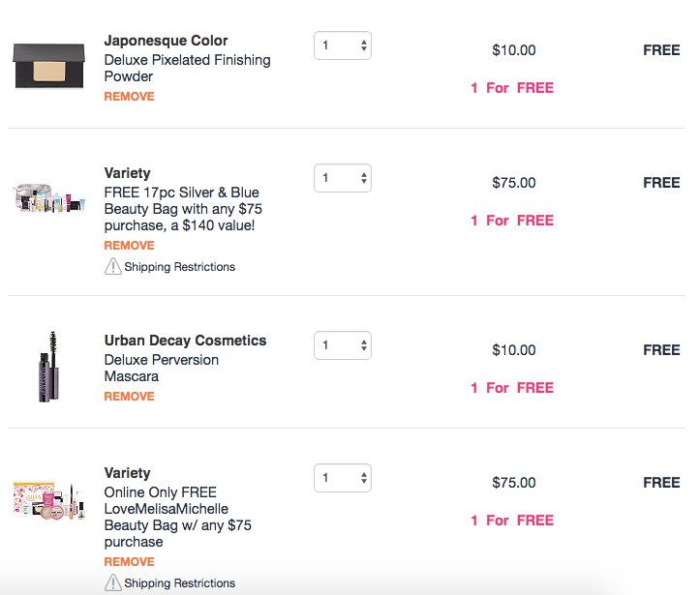This screenshot has width=700, height=595.
Task: Open quantity dropdown for Silver & Blue Bag
Action: (343, 178)
